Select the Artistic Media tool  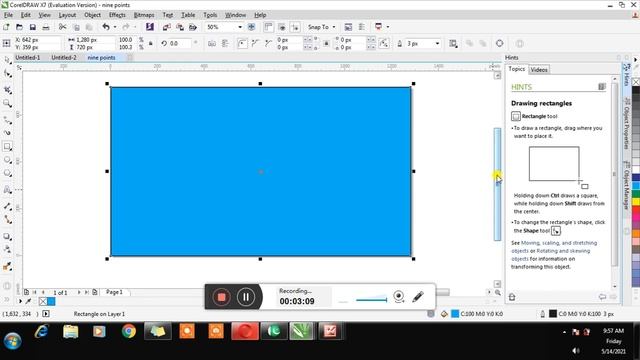coord(7,133)
